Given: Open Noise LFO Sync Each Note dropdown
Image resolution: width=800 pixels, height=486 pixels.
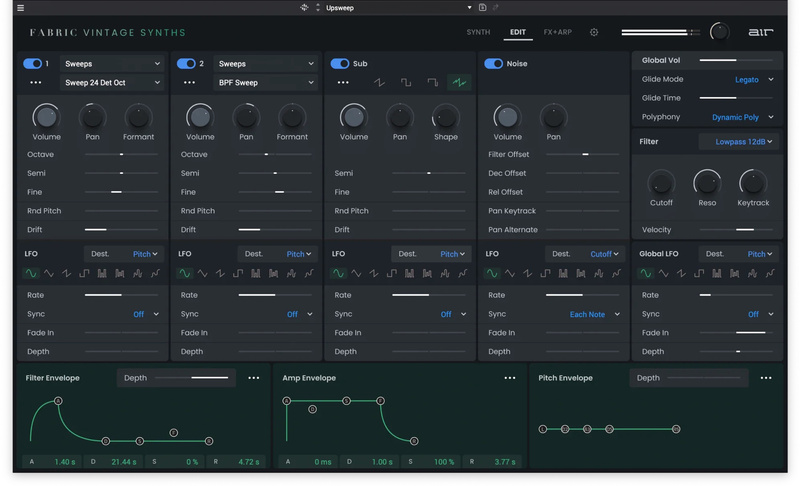Looking at the screenshot, I should click(x=595, y=314).
